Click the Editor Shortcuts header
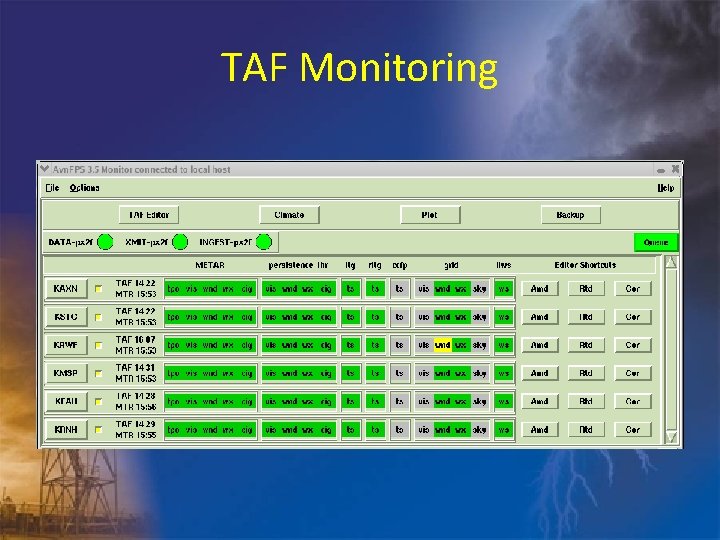Viewport: 720px width, 540px height. [585, 265]
